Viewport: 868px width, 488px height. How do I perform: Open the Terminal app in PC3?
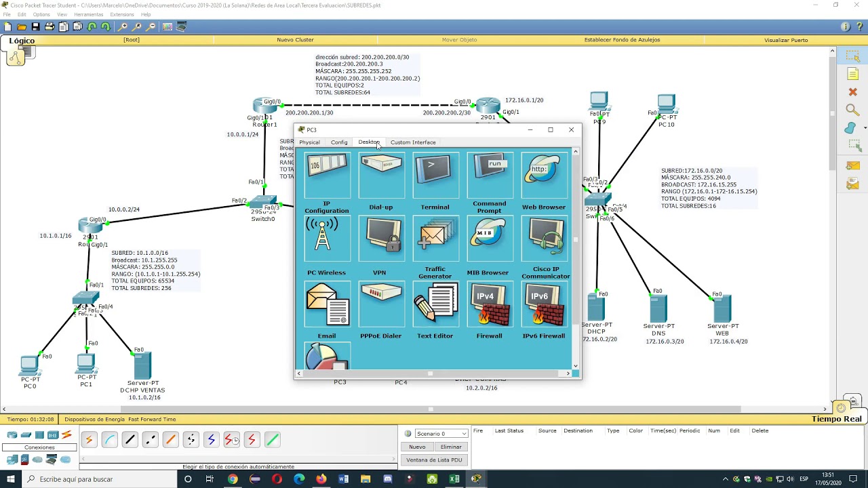(x=435, y=175)
